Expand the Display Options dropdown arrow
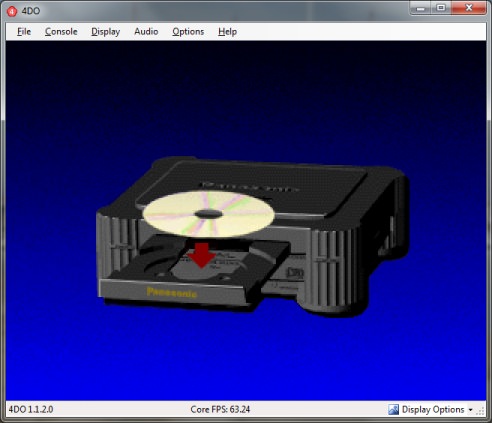The height and width of the screenshot is (423, 492). [471, 410]
